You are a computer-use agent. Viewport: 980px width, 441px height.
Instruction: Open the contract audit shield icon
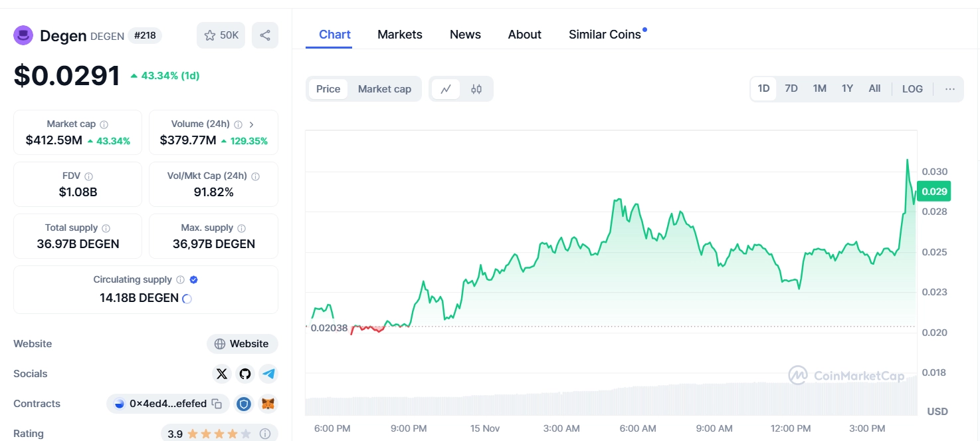click(x=244, y=404)
